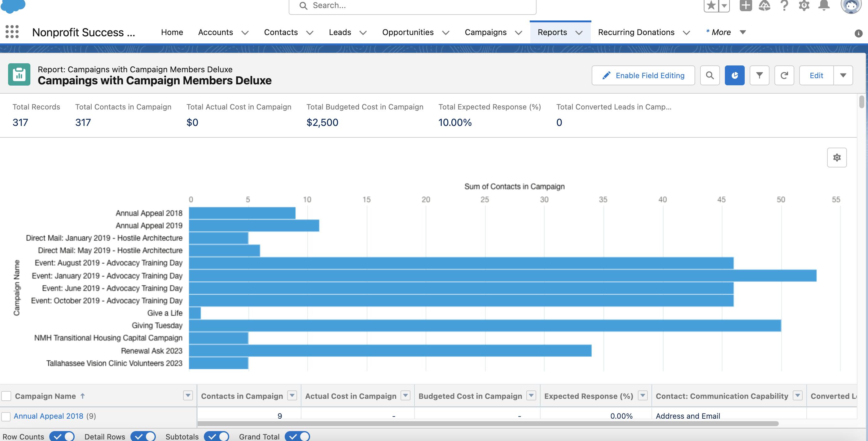Viewport: 868px width, 441px height.
Task: Expand the Recurring Donations tab chevron
Action: click(686, 32)
